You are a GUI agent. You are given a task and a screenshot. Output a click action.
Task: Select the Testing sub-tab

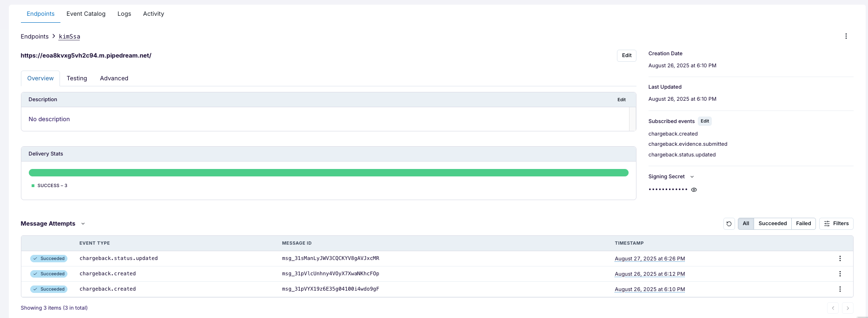pyautogui.click(x=77, y=78)
